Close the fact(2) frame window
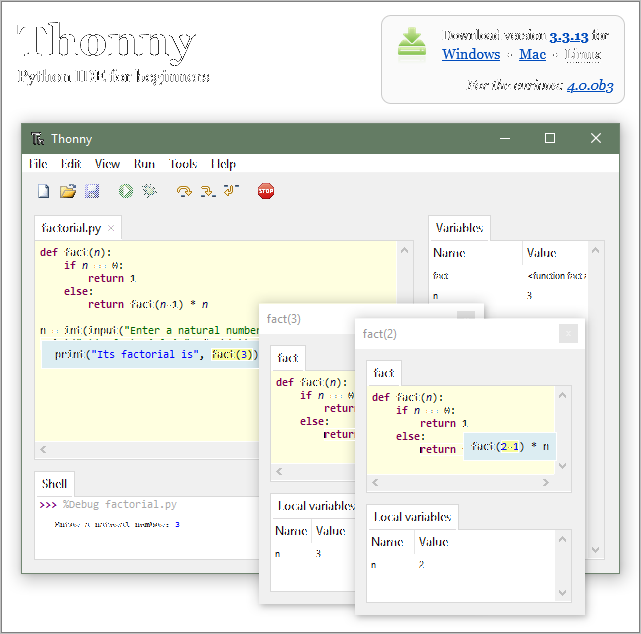The height and width of the screenshot is (634, 641). click(x=568, y=334)
